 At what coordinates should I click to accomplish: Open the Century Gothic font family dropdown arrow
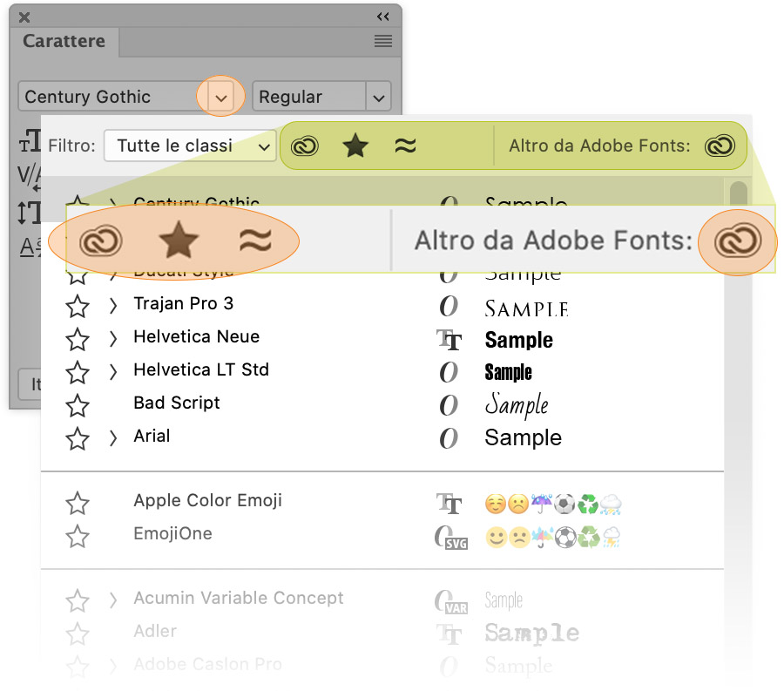coord(221,97)
